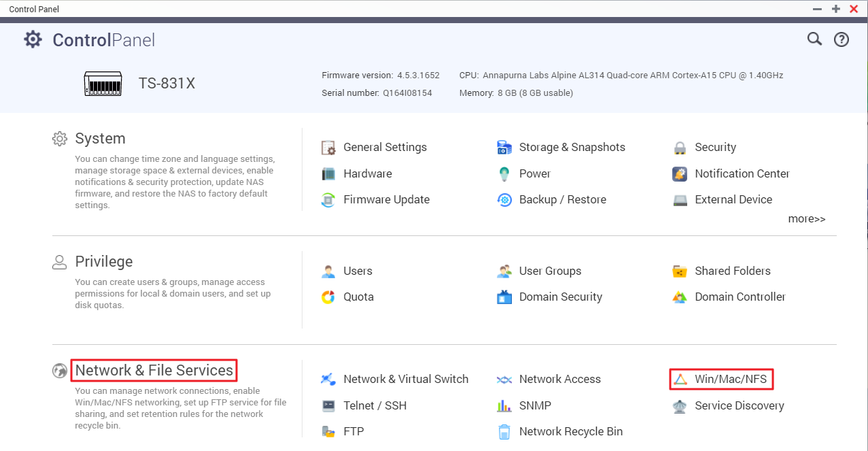The image size is (868, 451).
Task: Open the help question mark icon
Action: tap(841, 39)
